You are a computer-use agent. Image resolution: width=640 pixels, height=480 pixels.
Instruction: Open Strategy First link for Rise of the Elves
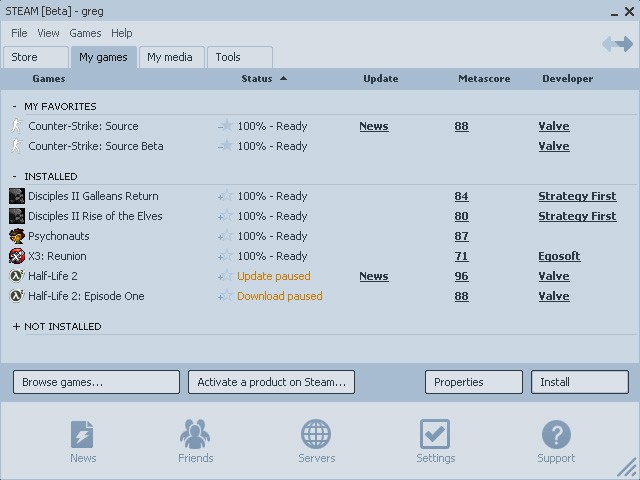coord(577,216)
